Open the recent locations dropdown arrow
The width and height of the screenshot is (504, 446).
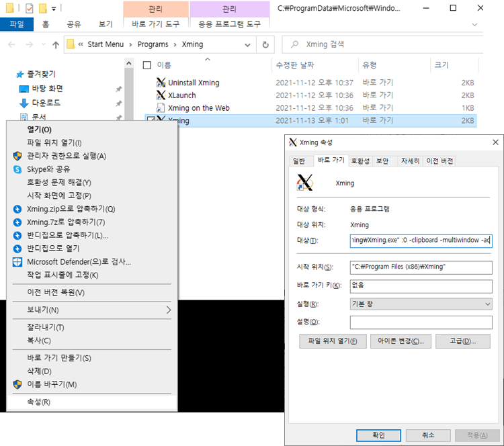(44, 44)
